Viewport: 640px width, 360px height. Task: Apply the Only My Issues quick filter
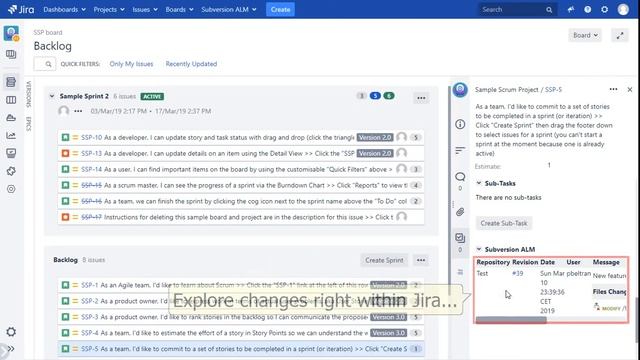click(x=131, y=64)
